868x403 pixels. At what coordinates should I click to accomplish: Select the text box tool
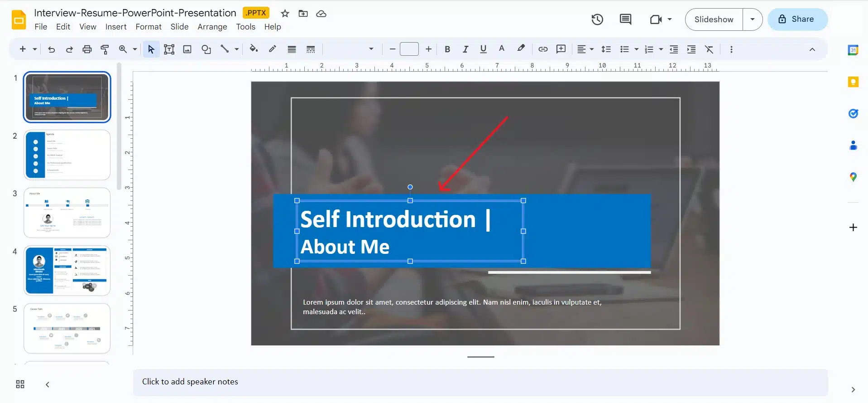[169, 49]
